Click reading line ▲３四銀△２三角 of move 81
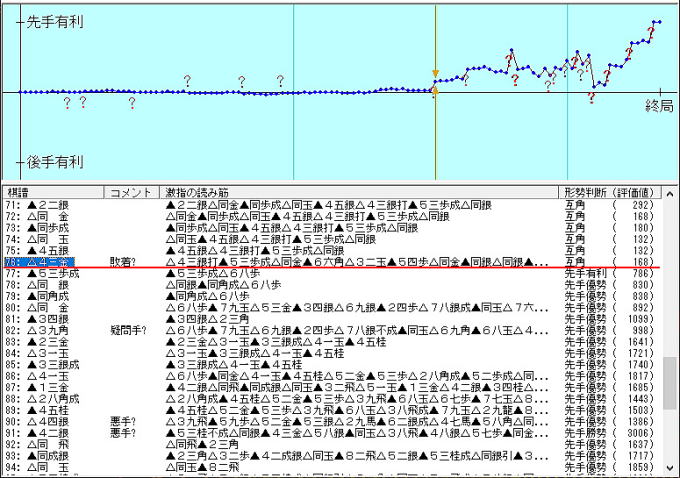Viewport: 680px width, 478px height. [x=207, y=319]
